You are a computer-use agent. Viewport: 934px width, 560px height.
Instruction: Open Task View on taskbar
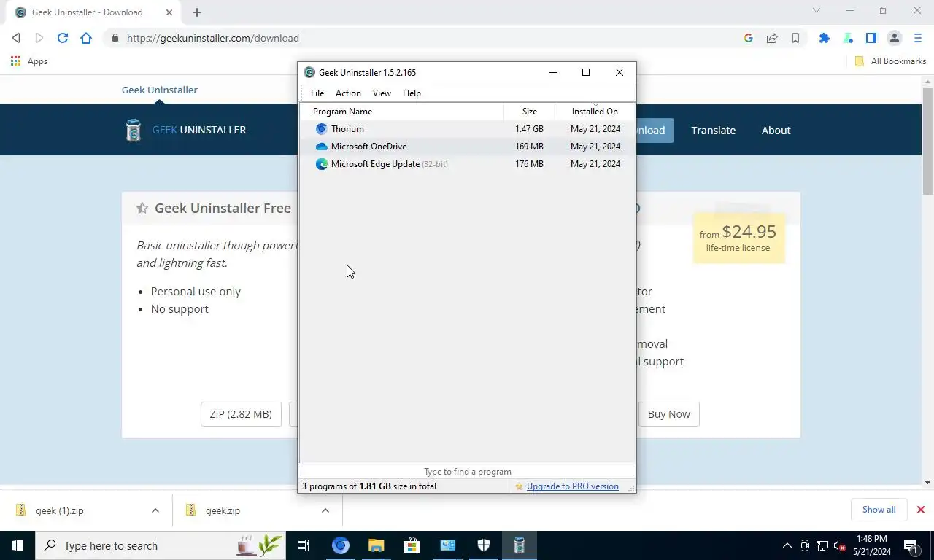pos(304,545)
